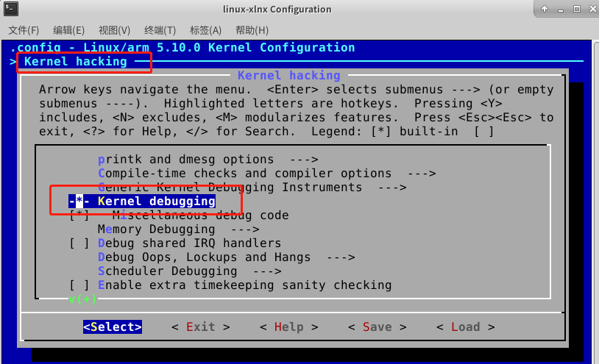599x364 pixels.
Task: Click the Load button
Action: (465, 327)
